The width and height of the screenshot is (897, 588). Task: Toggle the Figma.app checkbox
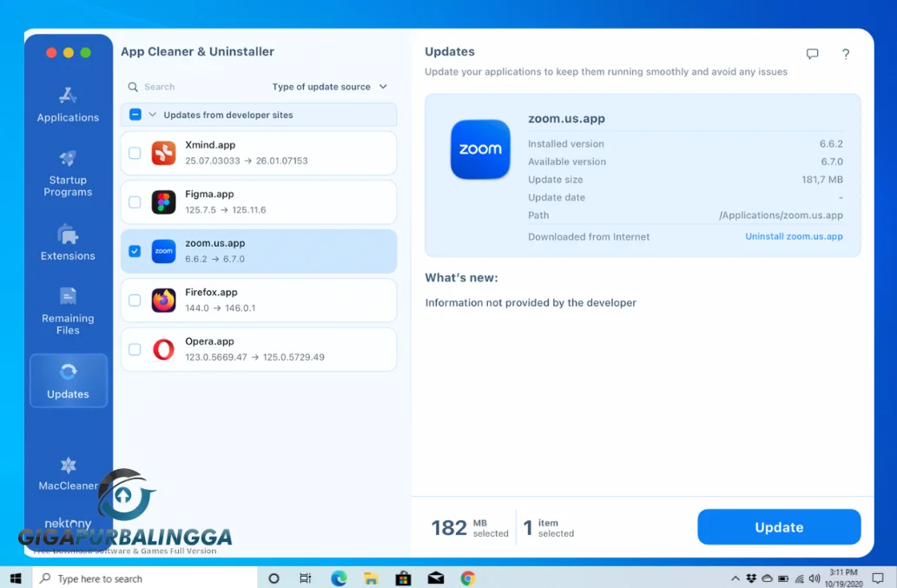pos(135,202)
